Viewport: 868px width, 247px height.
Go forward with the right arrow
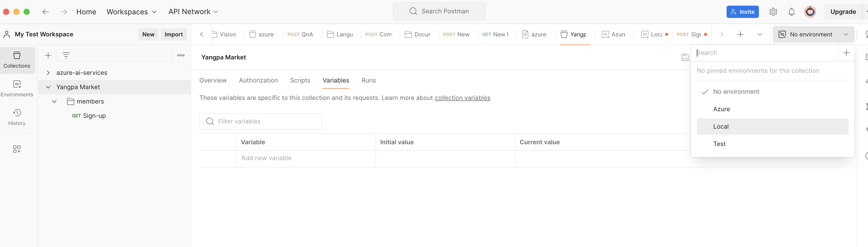[64, 12]
